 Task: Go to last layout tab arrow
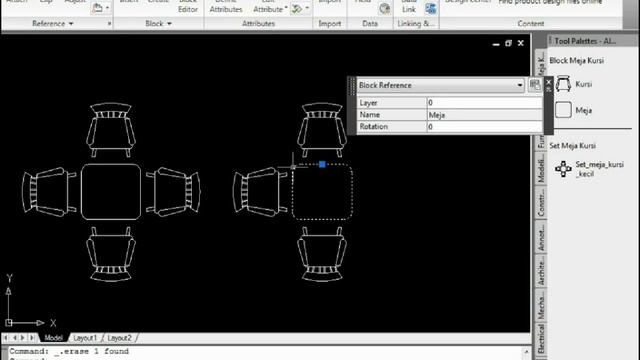tap(32, 338)
